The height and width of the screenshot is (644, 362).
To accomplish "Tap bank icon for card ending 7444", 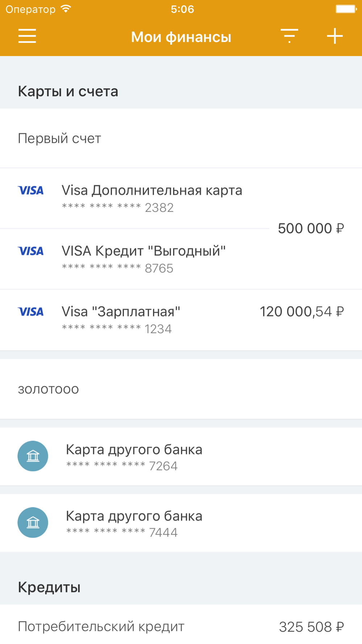I will pyautogui.click(x=33, y=522).
